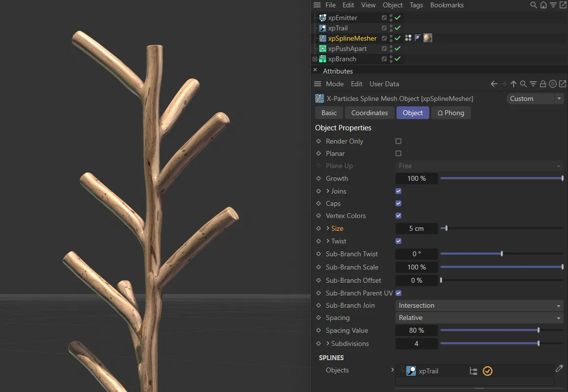Open the Sub-Branch Join dropdown
The width and height of the screenshot is (568, 392).
click(479, 305)
